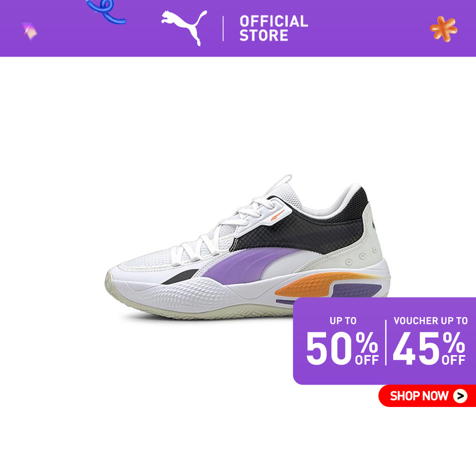Click the orange asterisk flower icon
This screenshot has height=476, width=476.
coord(444,29)
